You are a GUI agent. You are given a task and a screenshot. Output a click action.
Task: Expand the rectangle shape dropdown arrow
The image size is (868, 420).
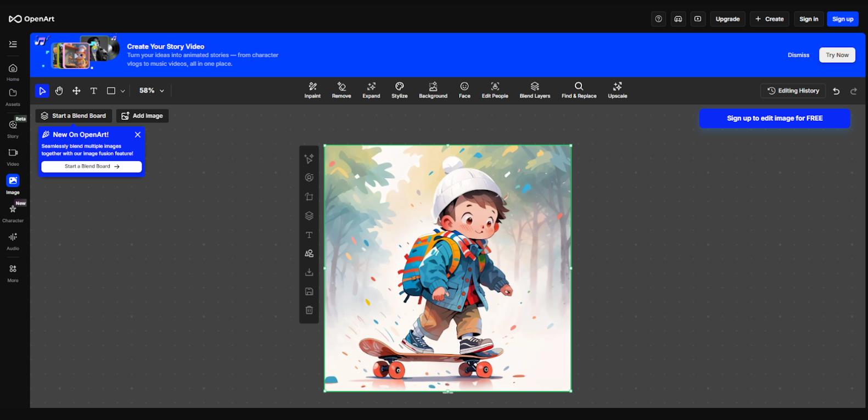coord(123,91)
